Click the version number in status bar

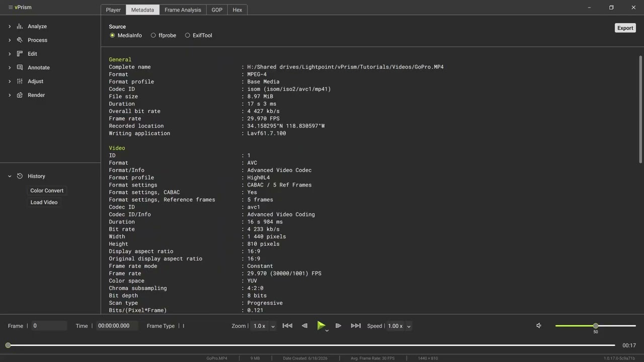click(619, 358)
